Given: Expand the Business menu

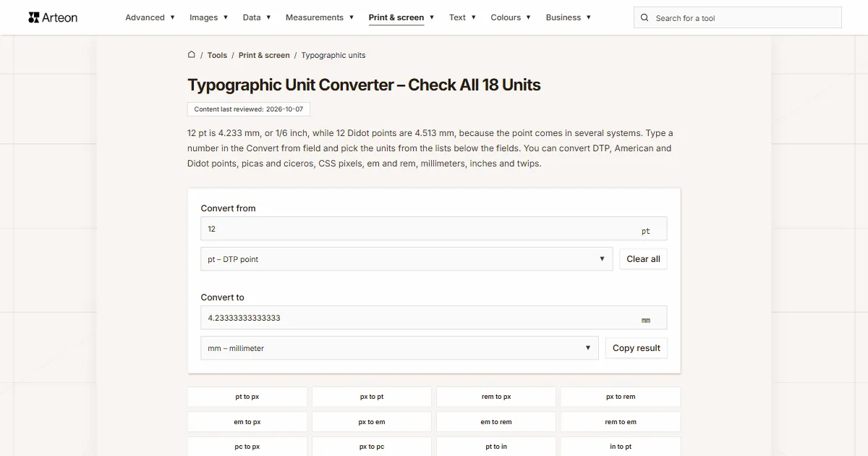Looking at the screenshot, I should (x=569, y=17).
